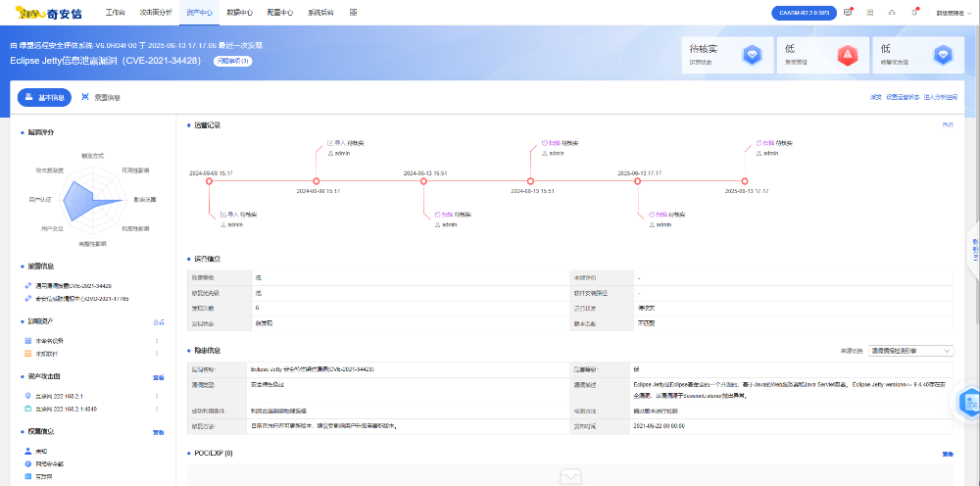
Task: Click the last timeline node 2025-06-13 17:17
Action: coord(745,181)
